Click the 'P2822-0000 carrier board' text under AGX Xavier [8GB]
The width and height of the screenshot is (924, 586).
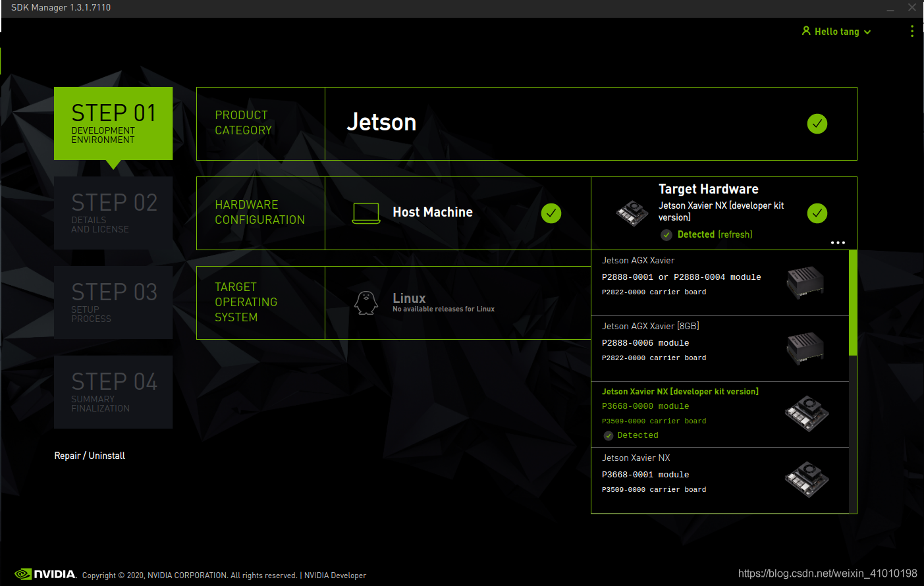click(x=654, y=358)
